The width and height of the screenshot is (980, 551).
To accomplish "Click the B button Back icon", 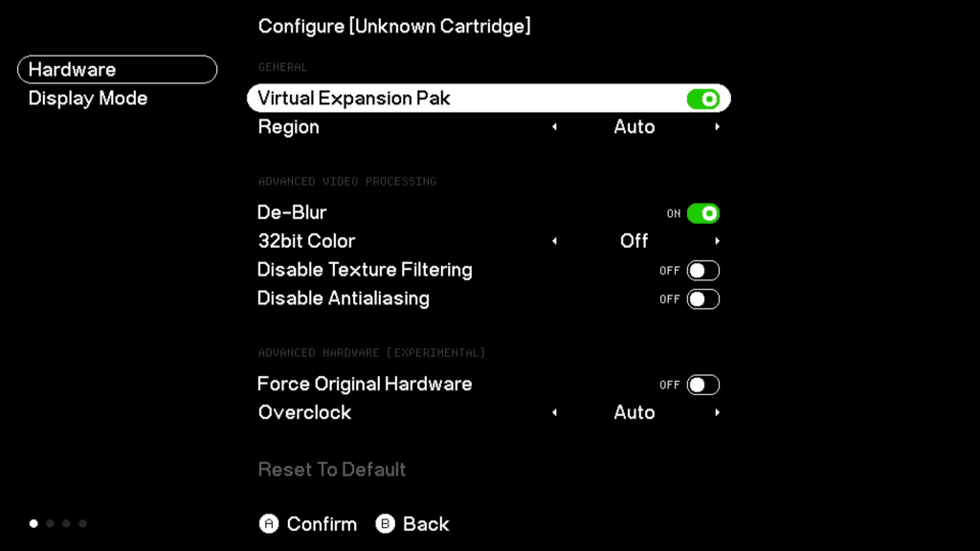I will point(385,524).
